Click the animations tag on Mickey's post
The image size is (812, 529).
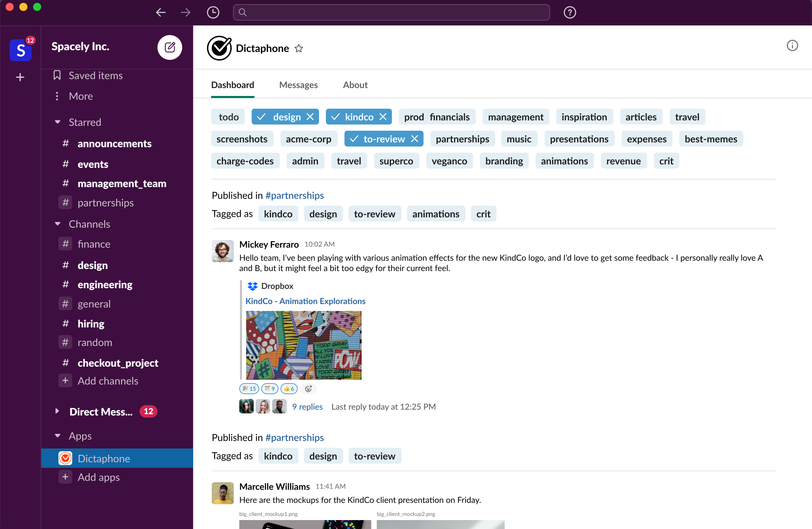[436, 214]
